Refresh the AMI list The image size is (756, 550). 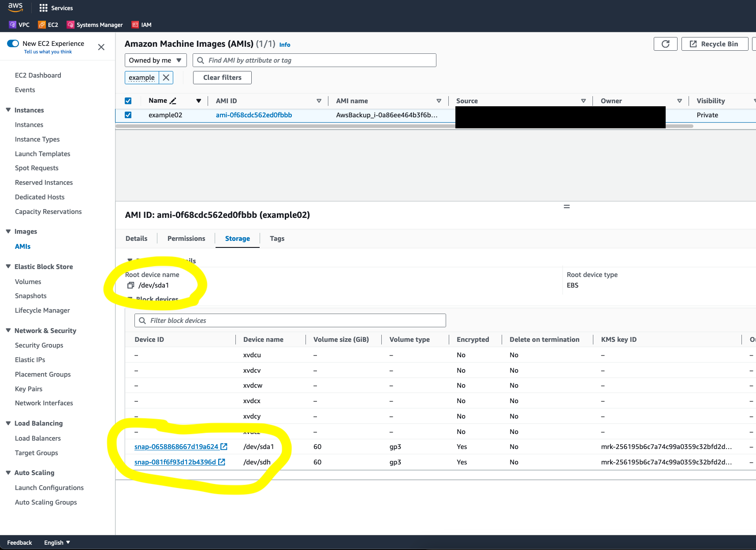point(666,44)
